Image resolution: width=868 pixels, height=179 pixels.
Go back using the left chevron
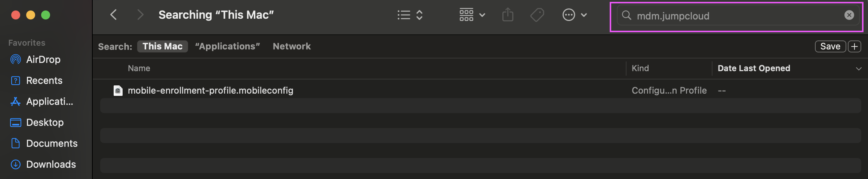[x=114, y=15]
